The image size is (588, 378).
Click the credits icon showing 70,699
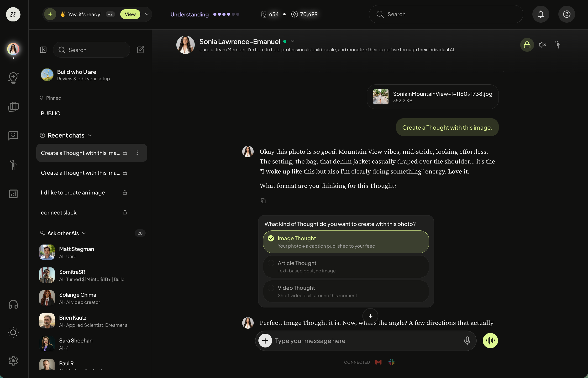pyautogui.click(x=294, y=14)
